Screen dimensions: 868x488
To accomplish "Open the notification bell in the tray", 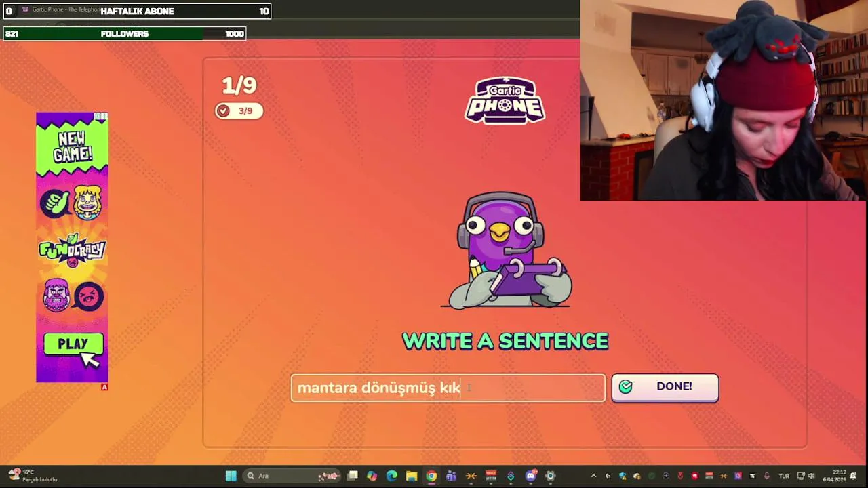I will (854, 476).
